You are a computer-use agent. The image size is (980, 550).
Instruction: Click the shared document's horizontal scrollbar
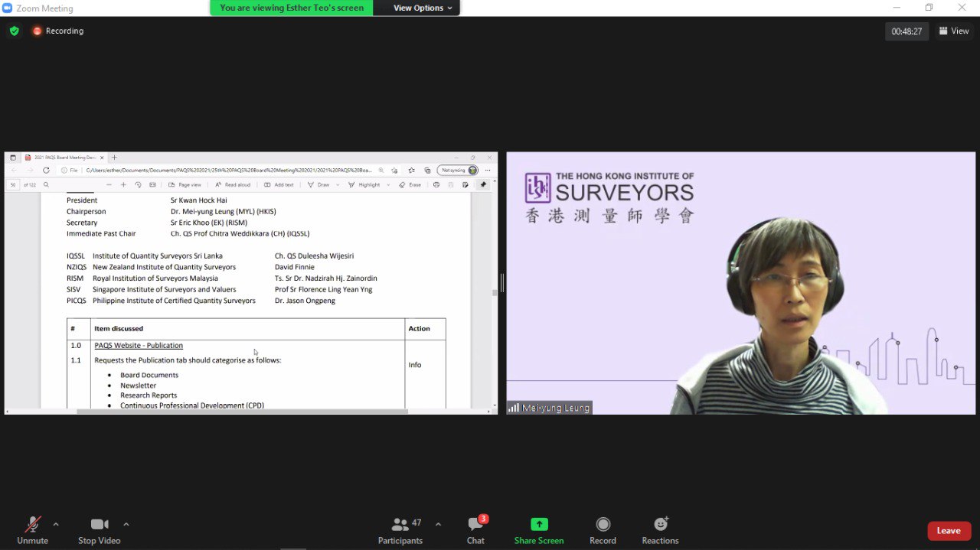click(242, 412)
